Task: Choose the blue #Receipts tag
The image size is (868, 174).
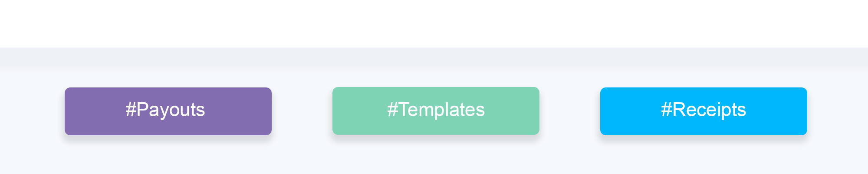Action: (x=704, y=111)
